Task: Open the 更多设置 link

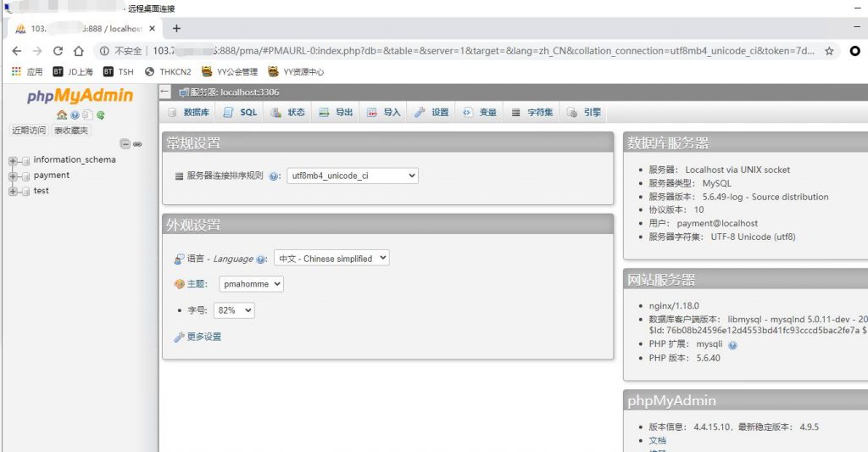Action: tap(203, 337)
